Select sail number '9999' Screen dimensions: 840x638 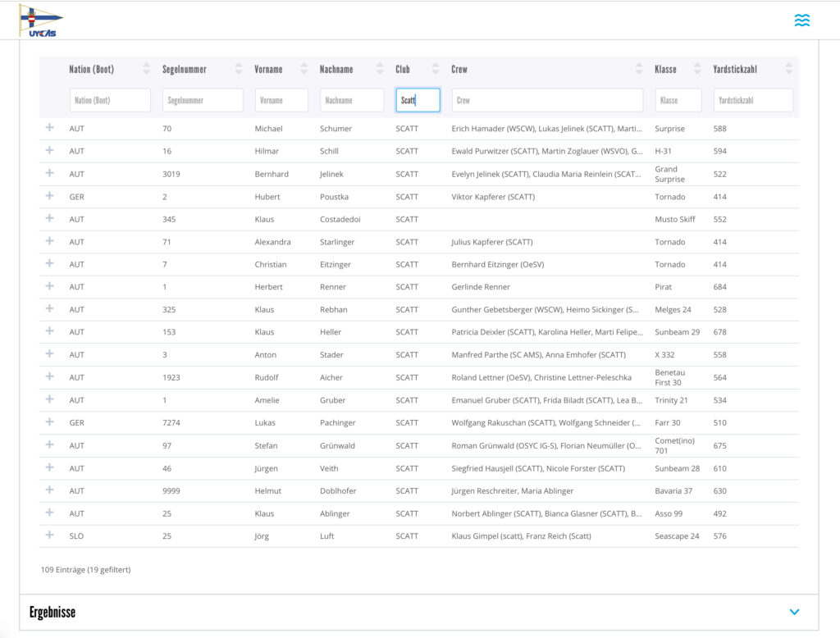point(171,490)
